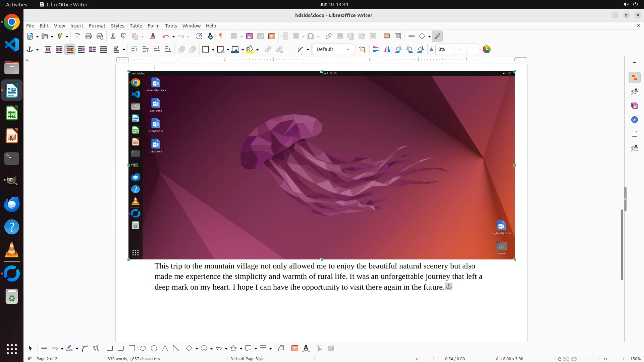This screenshot has height=362, width=644.
Task: Open the Tools menu
Action: click(171, 26)
